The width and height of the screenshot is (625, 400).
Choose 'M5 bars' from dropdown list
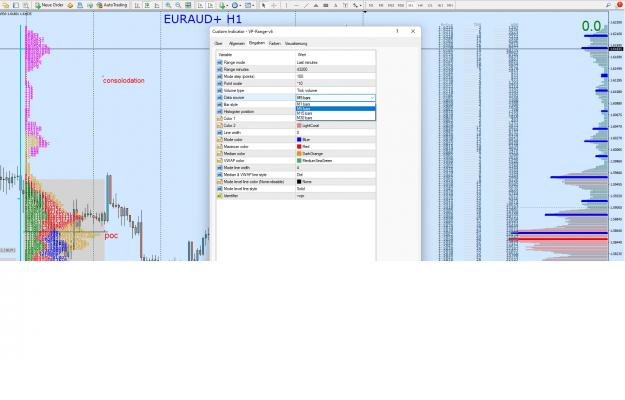[335, 108]
